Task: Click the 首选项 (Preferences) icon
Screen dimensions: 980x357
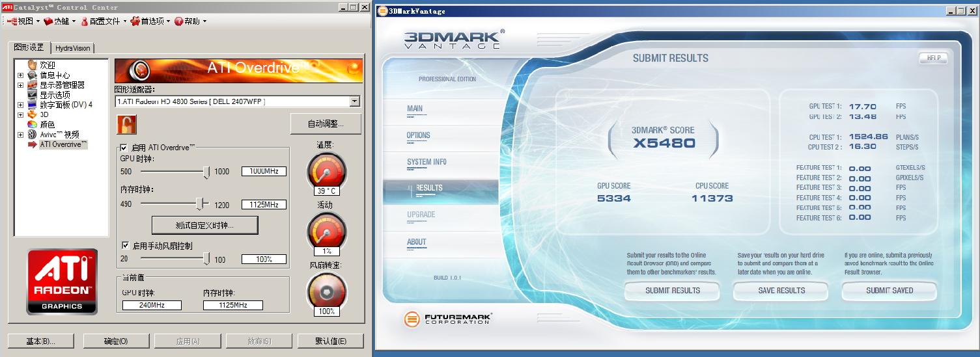Action: click(135, 21)
